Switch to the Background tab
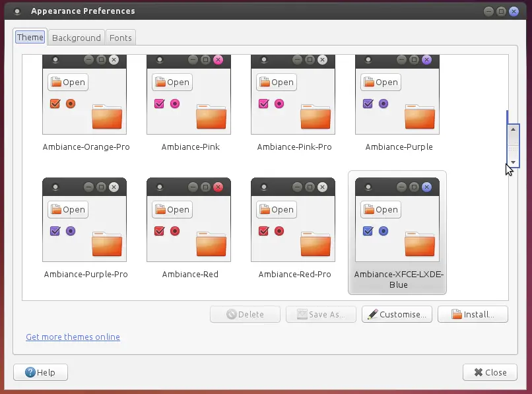The width and height of the screenshot is (532, 394). (77, 38)
